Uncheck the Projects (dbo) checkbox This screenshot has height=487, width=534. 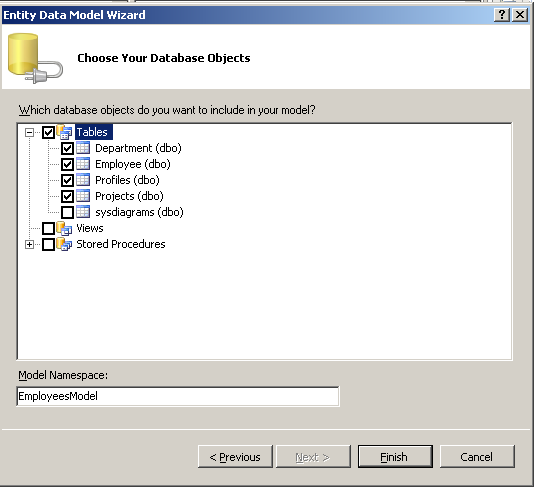coord(67,197)
